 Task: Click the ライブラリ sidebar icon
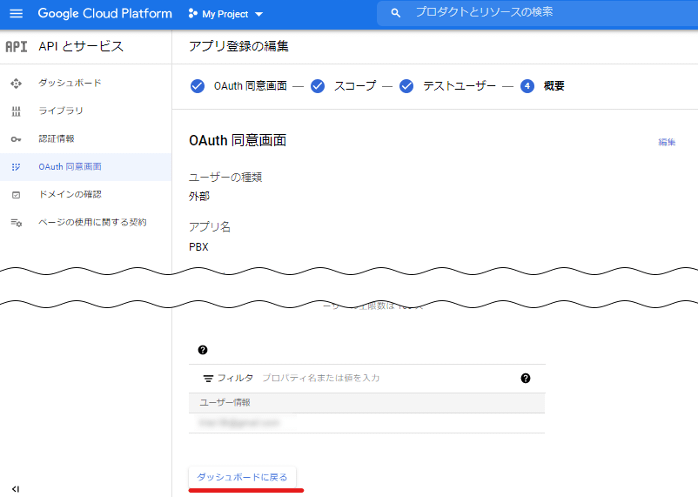pyautogui.click(x=16, y=111)
